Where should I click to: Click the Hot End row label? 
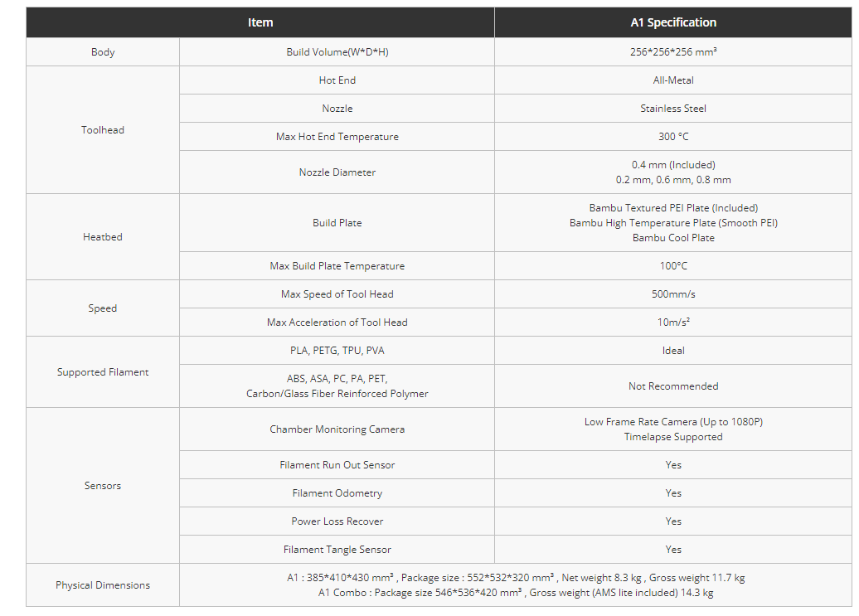pyautogui.click(x=337, y=80)
